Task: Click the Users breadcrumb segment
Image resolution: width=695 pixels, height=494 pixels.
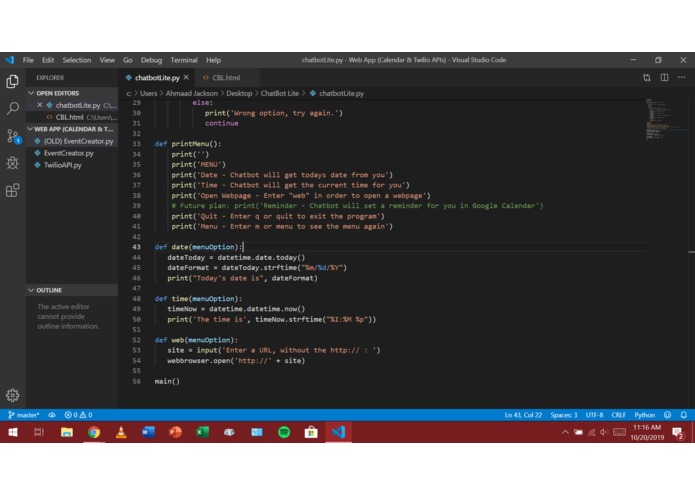Action: (148, 93)
